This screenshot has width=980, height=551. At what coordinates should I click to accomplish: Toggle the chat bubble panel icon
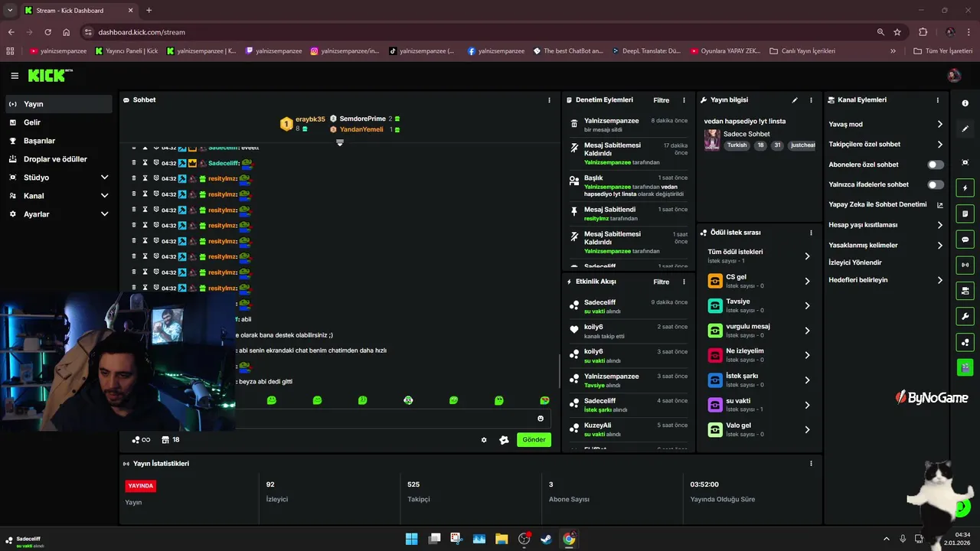[x=965, y=239]
